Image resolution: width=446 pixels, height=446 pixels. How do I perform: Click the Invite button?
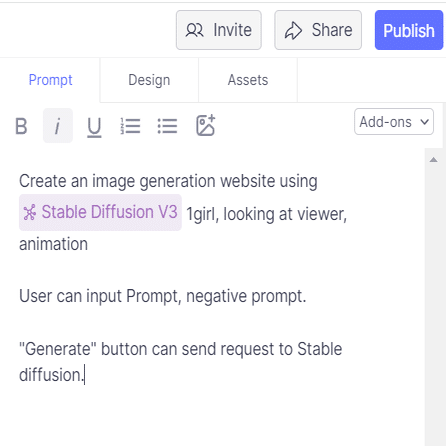219,30
